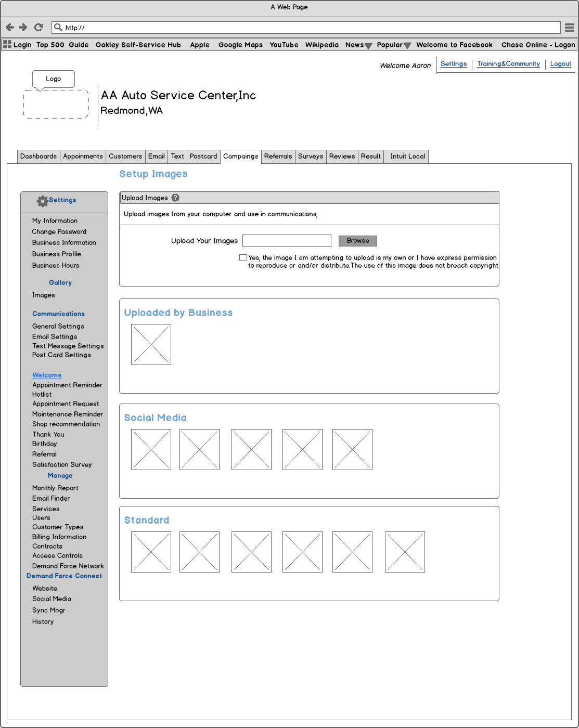Click the browser forward arrow
579x728 pixels.
23,27
